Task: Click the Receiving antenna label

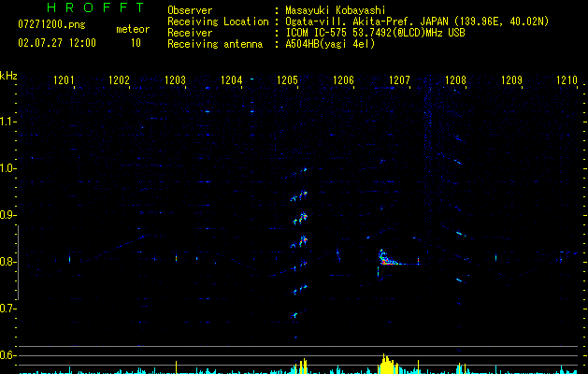Action: point(215,44)
